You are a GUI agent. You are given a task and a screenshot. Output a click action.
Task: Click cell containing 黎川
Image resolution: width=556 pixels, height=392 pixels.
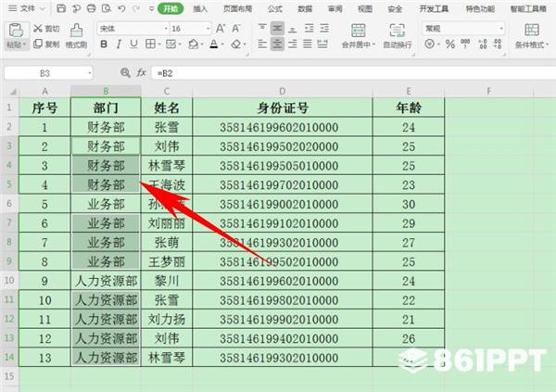167,281
